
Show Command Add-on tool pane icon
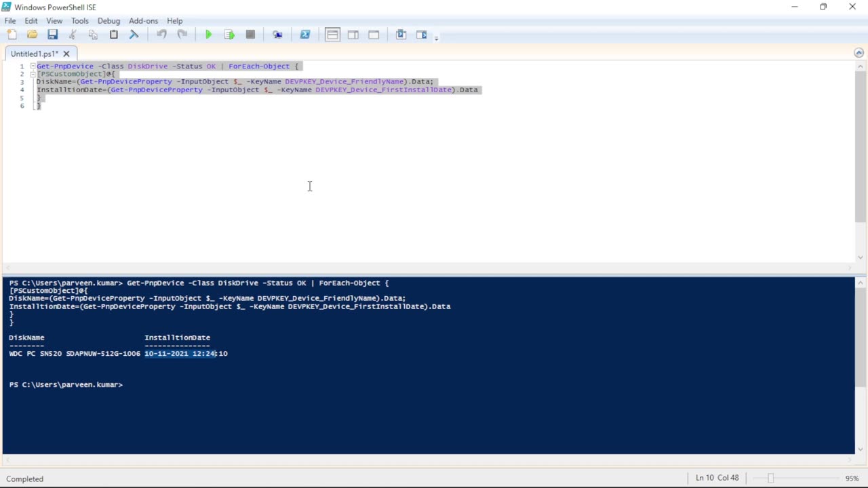(421, 35)
